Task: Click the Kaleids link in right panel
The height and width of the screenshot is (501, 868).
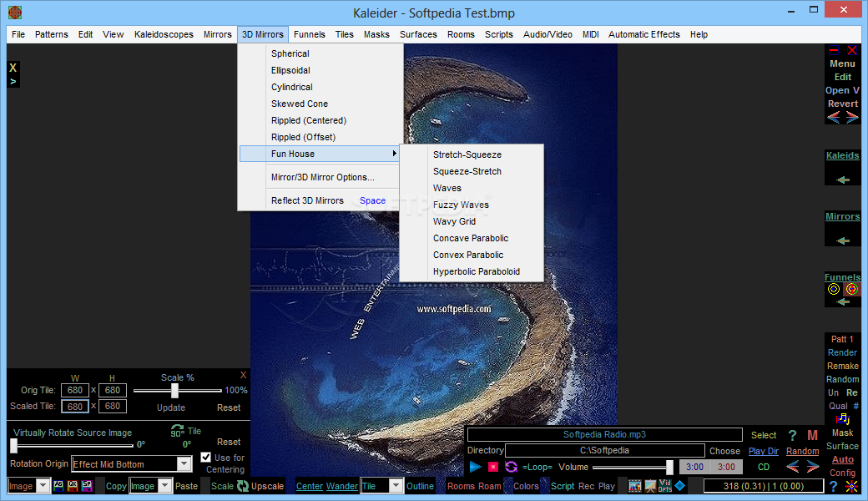Action: click(x=842, y=155)
